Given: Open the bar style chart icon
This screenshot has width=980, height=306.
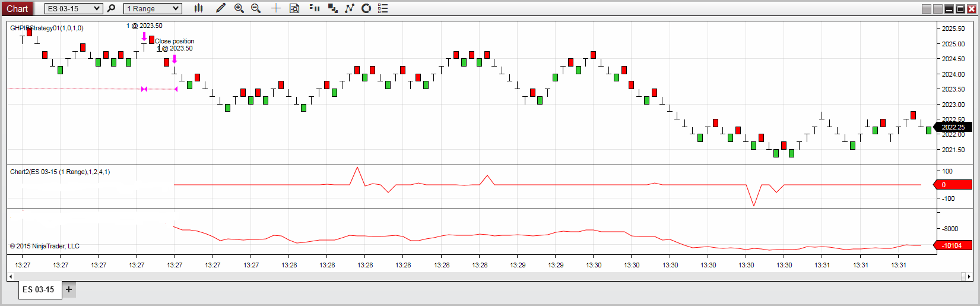Looking at the screenshot, I should click(x=199, y=8).
